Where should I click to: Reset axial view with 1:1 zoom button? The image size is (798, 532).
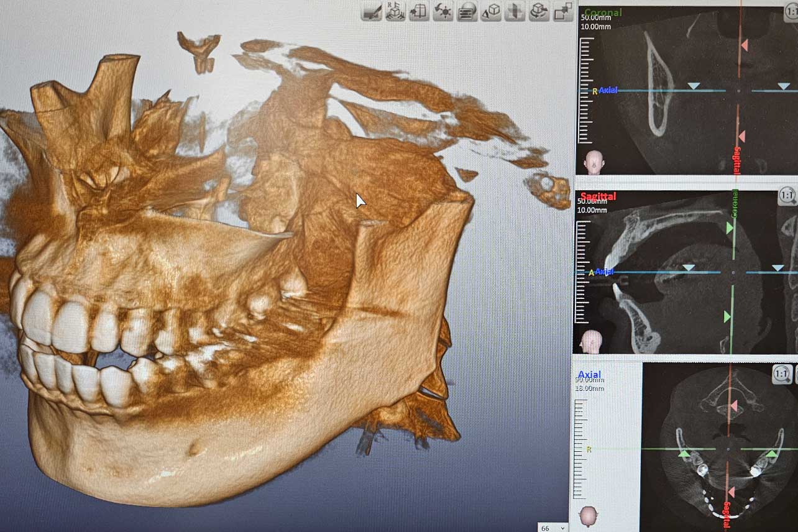[x=782, y=374]
